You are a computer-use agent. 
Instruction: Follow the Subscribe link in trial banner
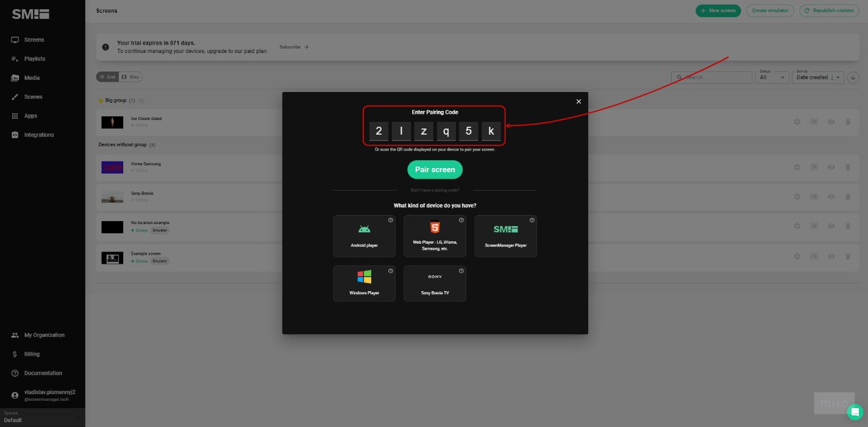[x=294, y=47]
